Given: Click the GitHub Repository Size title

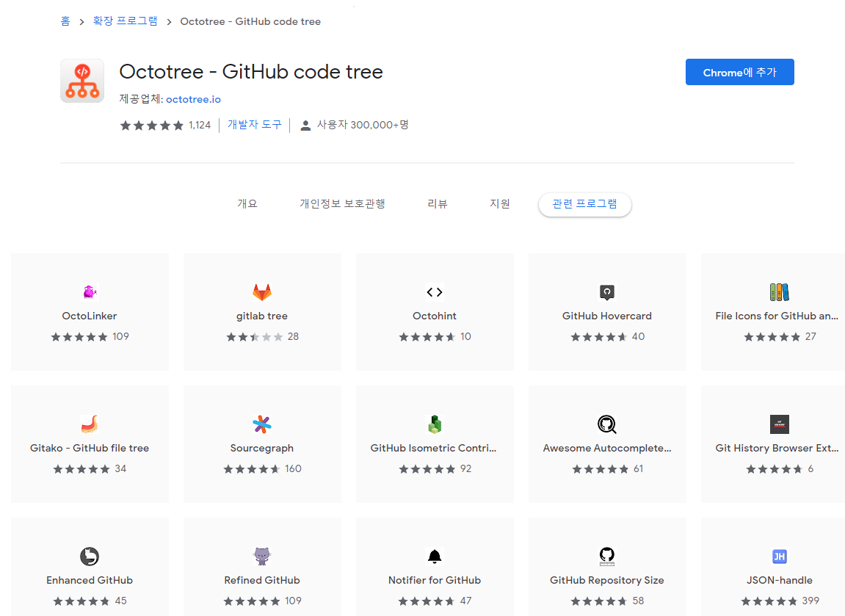Looking at the screenshot, I should coord(607,581).
